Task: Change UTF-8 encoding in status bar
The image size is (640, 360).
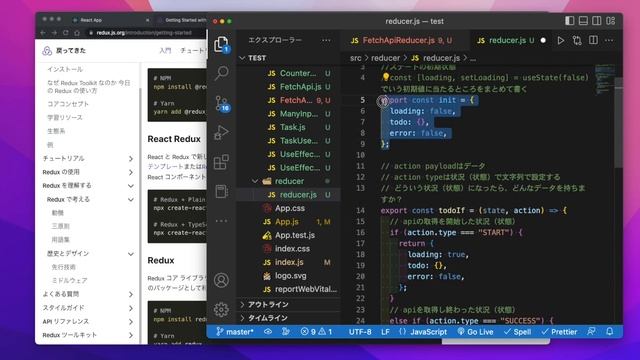Action: coord(360,332)
